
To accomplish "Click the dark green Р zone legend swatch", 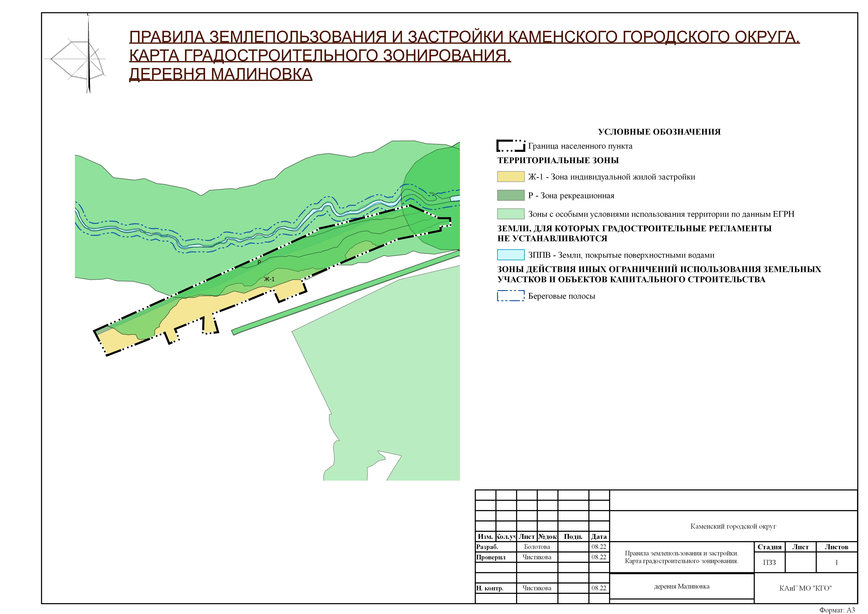I will tap(511, 195).
